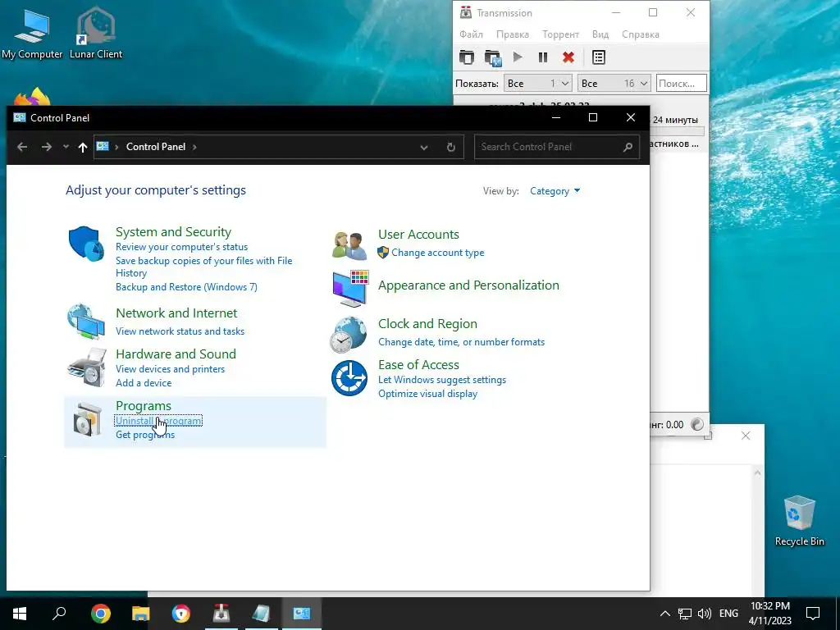Open the Файл menu in Transmission
Viewport: 840px width, 630px height.
click(471, 34)
